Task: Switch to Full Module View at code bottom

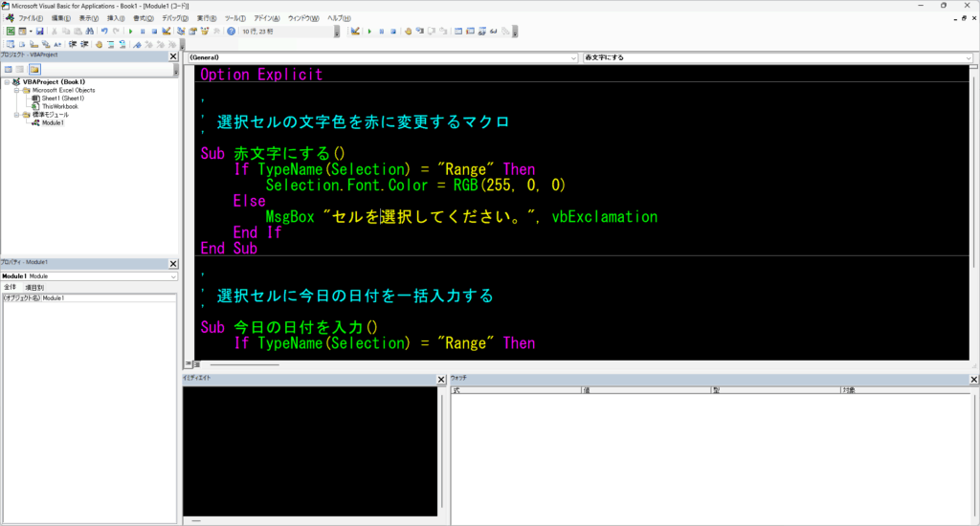Action: (x=196, y=363)
